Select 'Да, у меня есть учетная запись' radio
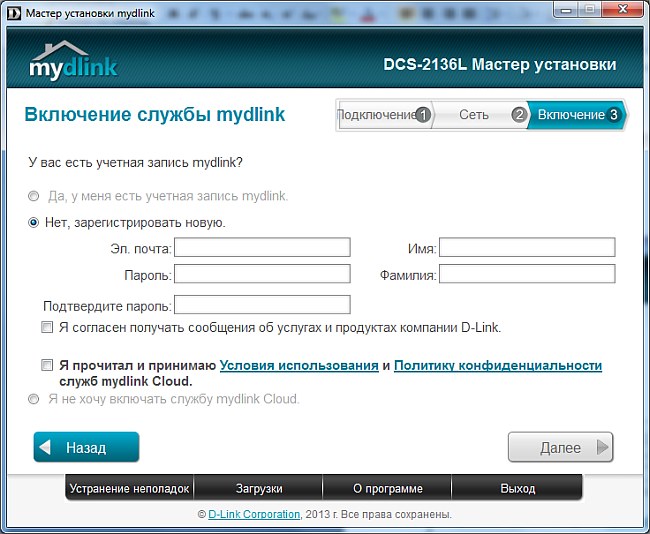The image size is (650, 534). 34,196
